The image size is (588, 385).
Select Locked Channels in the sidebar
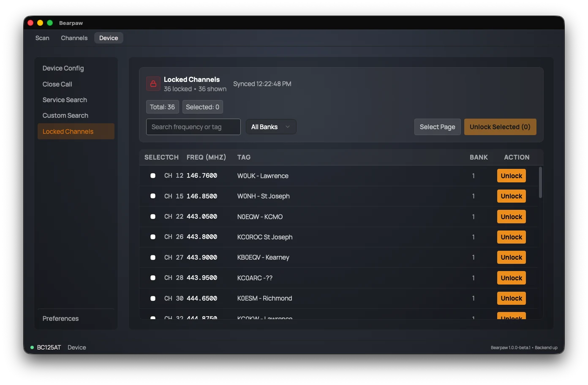click(76, 131)
